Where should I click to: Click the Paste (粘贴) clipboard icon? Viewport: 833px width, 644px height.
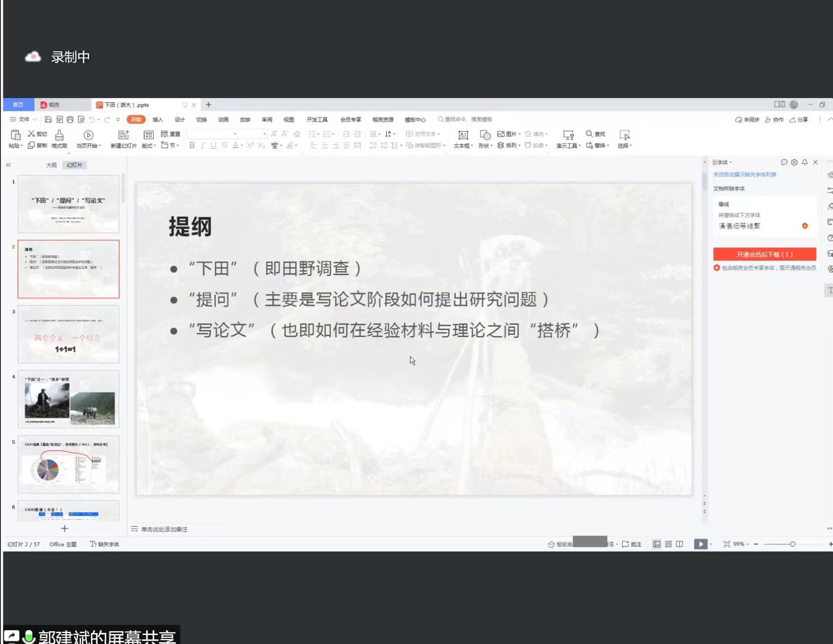(x=15, y=135)
